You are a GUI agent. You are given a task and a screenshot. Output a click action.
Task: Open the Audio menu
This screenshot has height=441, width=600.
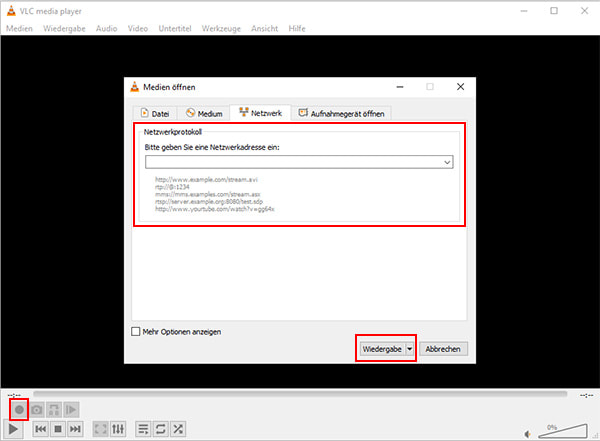[106, 28]
